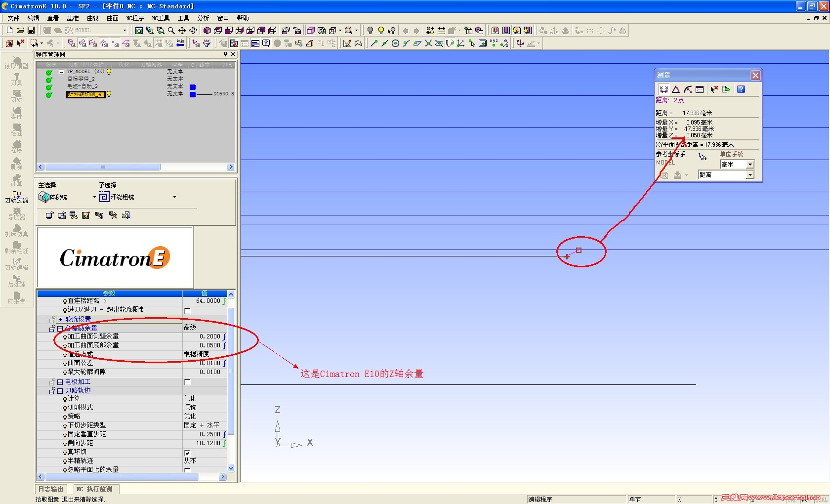Save using the floppy disk icon
Viewport: 830px width, 504px height.
[x=31, y=31]
